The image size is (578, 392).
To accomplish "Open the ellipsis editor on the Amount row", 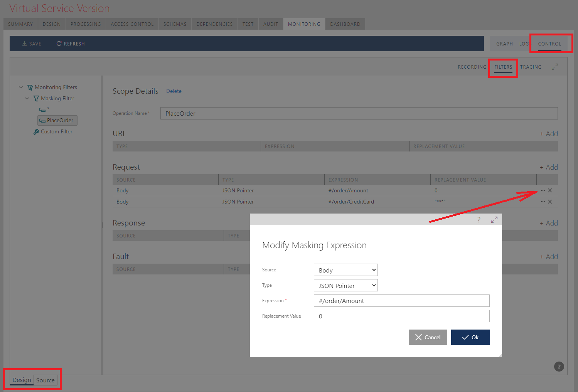I will [543, 190].
